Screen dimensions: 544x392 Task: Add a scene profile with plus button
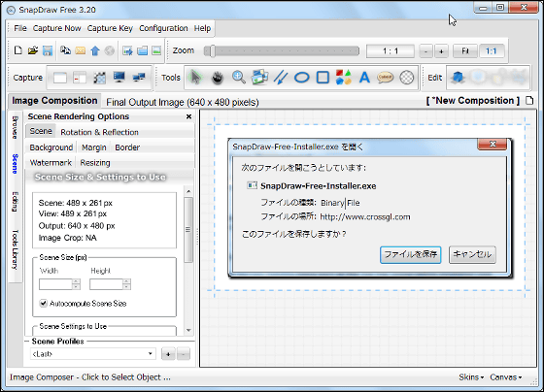[x=168, y=354]
